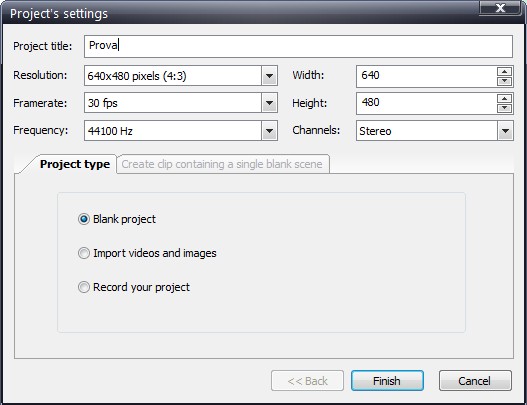Viewport: 527px width, 405px height.
Task: Open the Create clip containing blank scene tab
Action: pos(222,164)
